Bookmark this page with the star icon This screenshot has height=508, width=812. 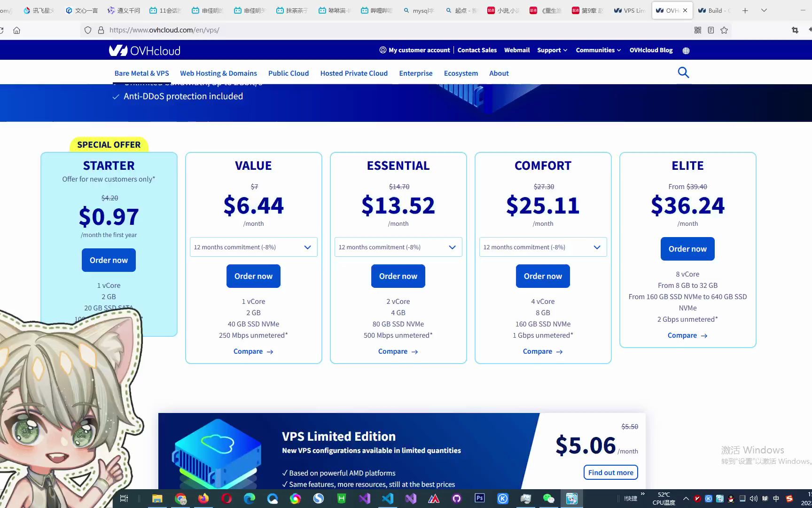[724, 30]
